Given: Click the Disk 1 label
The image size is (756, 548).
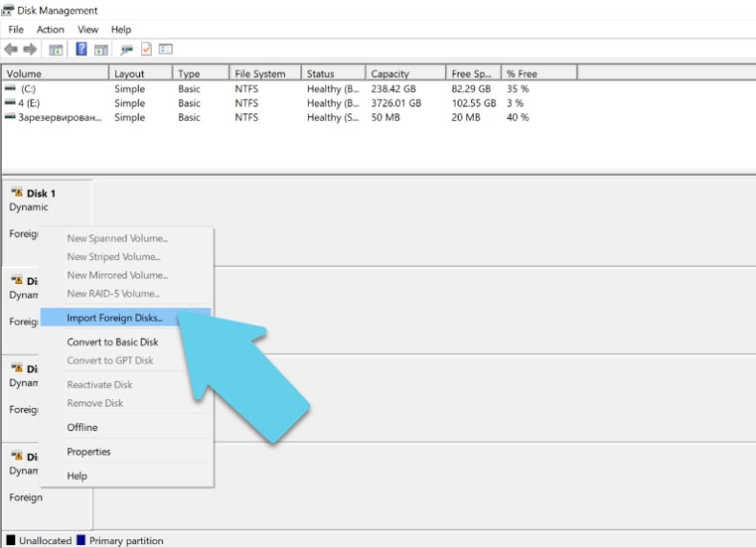Looking at the screenshot, I should click(41, 194).
